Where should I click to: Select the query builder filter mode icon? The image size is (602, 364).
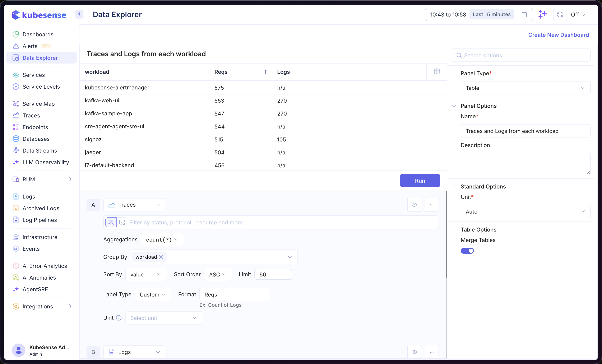pos(111,222)
